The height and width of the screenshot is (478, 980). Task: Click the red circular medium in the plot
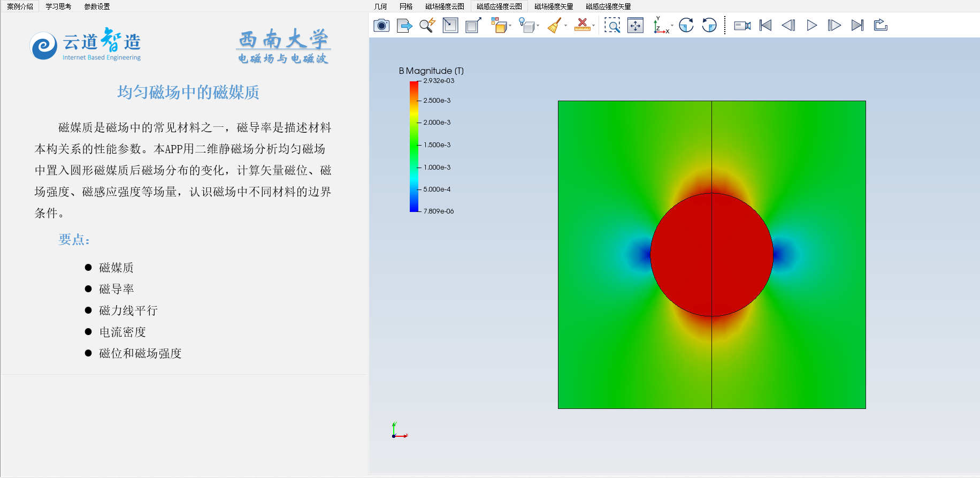pyautogui.click(x=711, y=255)
